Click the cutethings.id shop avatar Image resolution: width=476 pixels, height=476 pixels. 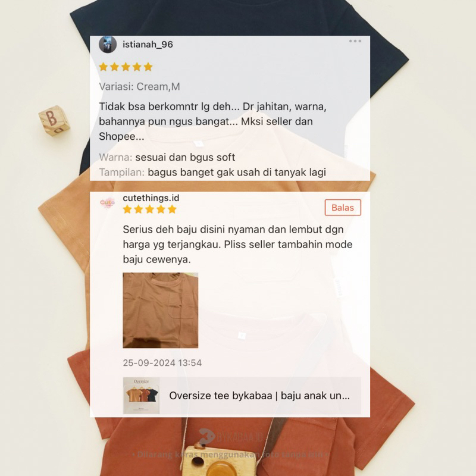point(108,202)
